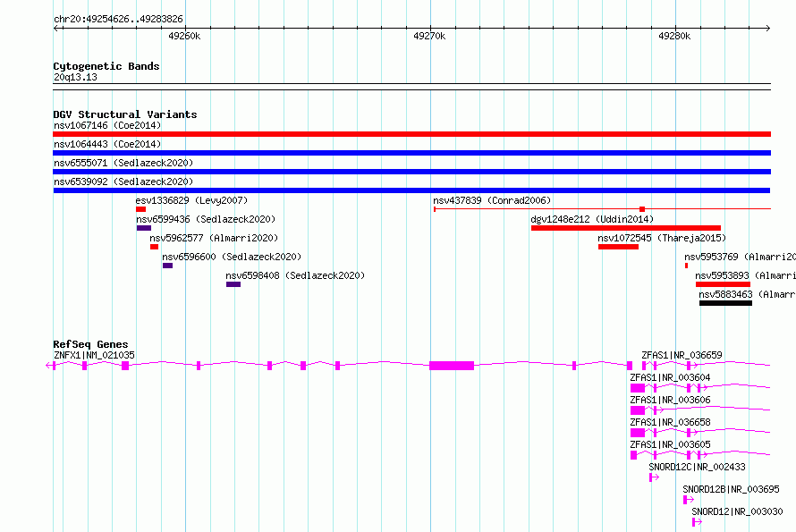This screenshot has height=532, width=796.
Task: Click the Cytogenetic Bands track title
Action: click(106, 66)
